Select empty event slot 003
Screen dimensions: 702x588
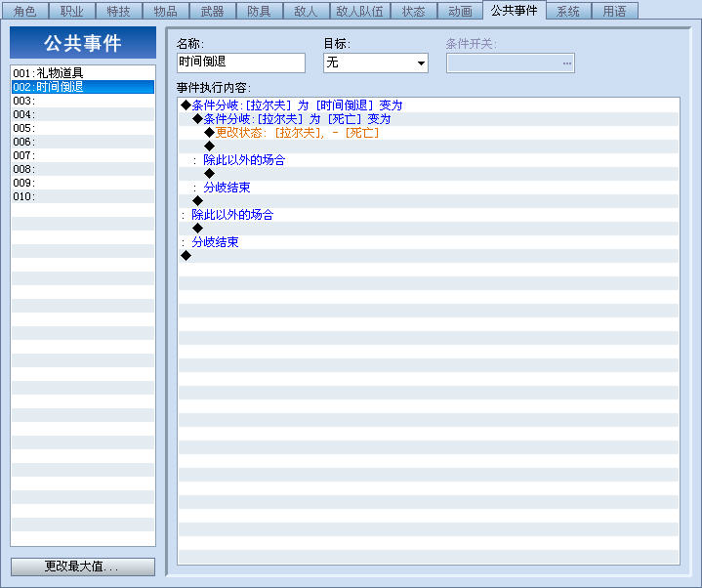click(x=83, y=101)
